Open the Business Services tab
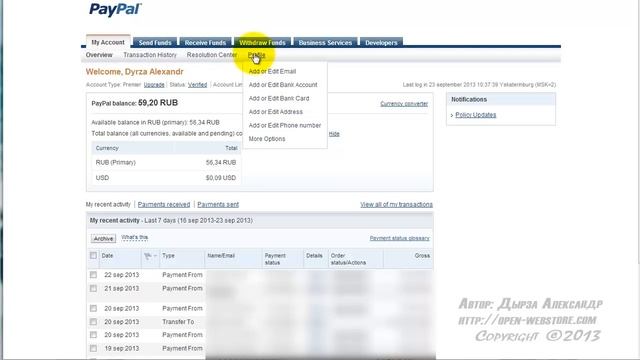 pyautogui.click(x=325, y=42)
